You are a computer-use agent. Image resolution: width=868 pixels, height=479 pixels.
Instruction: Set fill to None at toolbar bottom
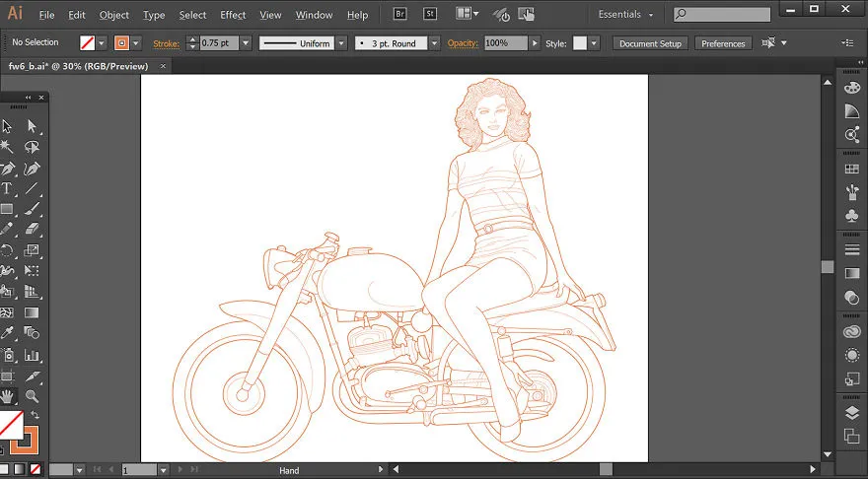coord(35,469)
